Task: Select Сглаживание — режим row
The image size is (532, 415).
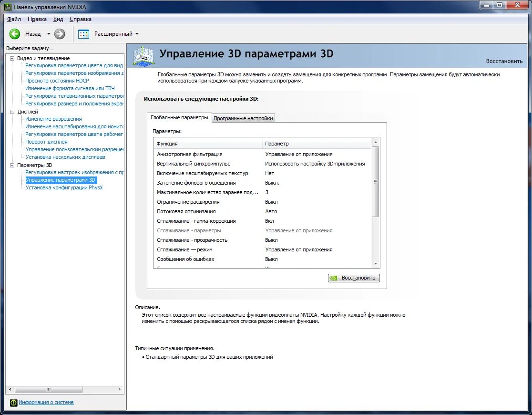Action: [x=263, y=249]
